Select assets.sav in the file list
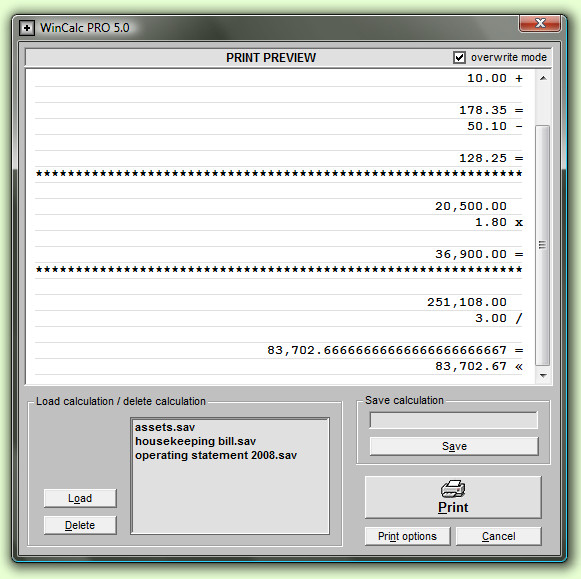 pos(165,427)
